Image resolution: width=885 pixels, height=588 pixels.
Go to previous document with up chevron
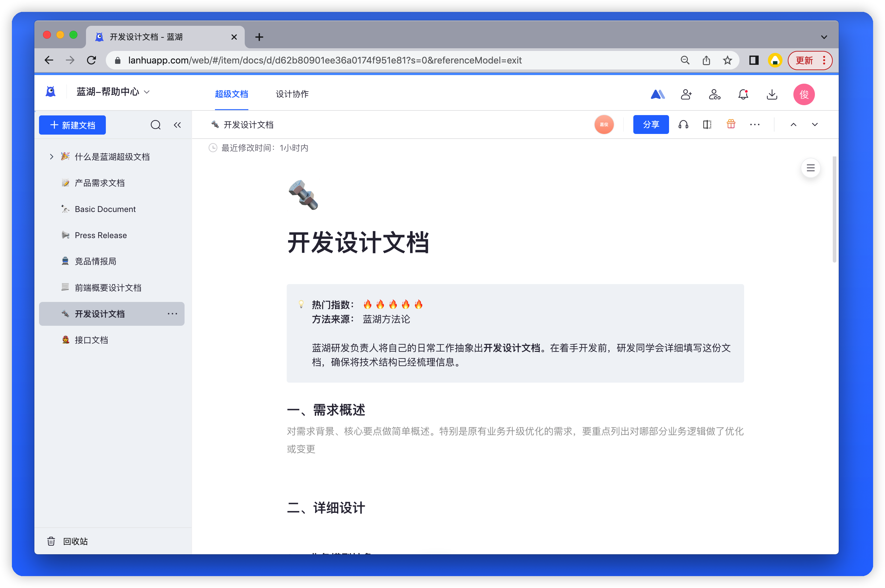click(x=793, y=124)
